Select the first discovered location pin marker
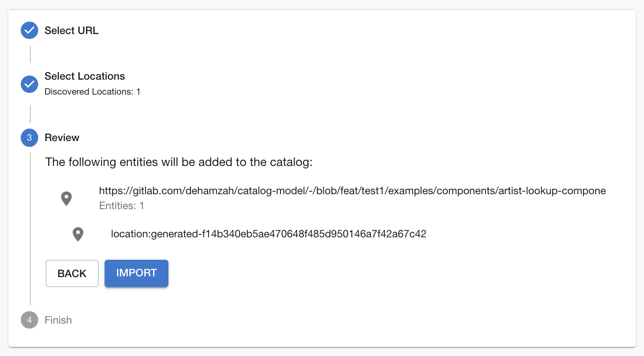 click(x=66, y=198)
